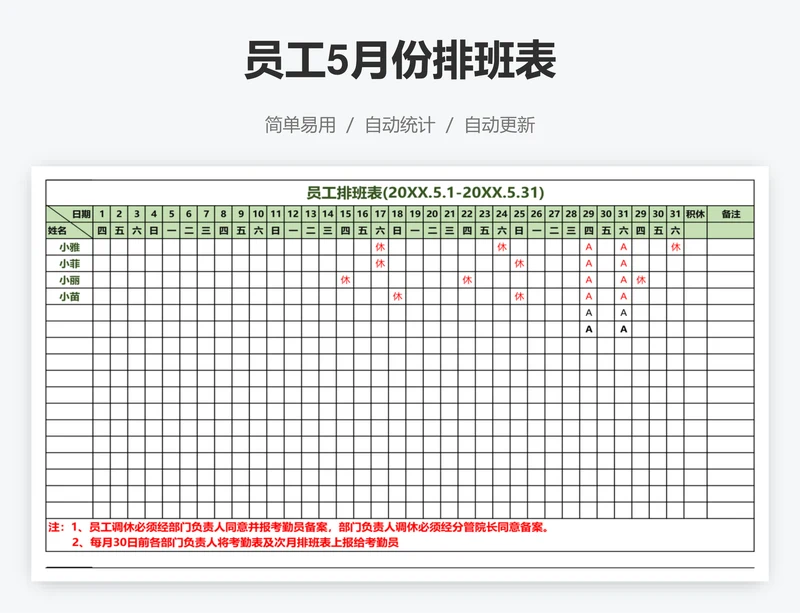Click date header 18
Image resolution: width=800 pixels, height=613 pixels.
tap(397, 214)
